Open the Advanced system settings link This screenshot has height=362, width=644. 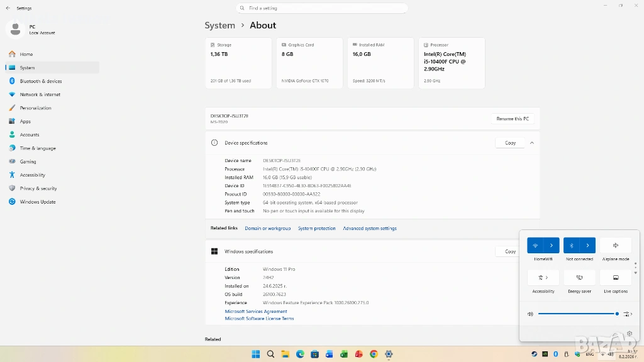(x=369, y=228)
